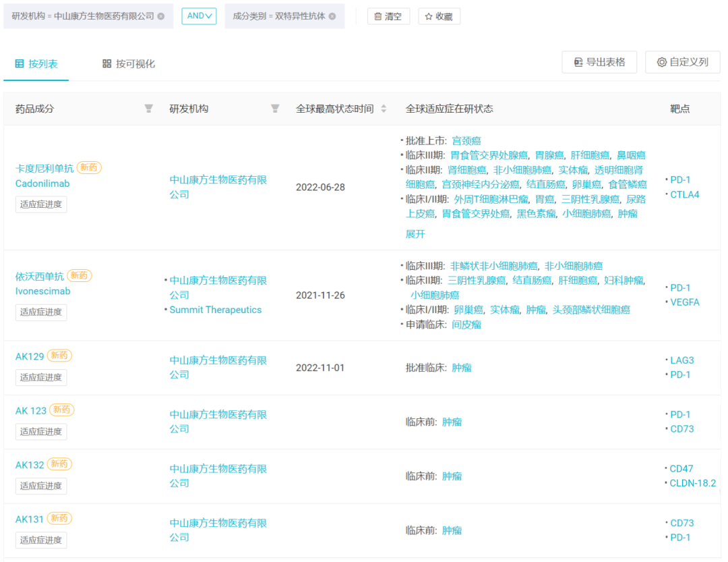
Task: Expand Cadonilimab indications with 展开
Action: (x=415, y=234)
